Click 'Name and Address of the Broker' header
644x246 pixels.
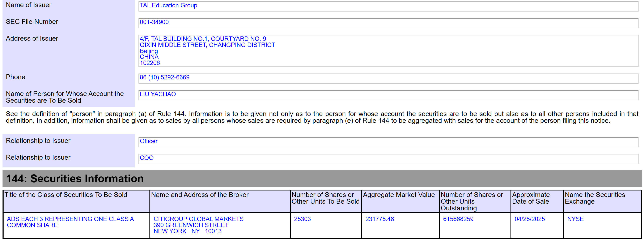coord(220,201)
